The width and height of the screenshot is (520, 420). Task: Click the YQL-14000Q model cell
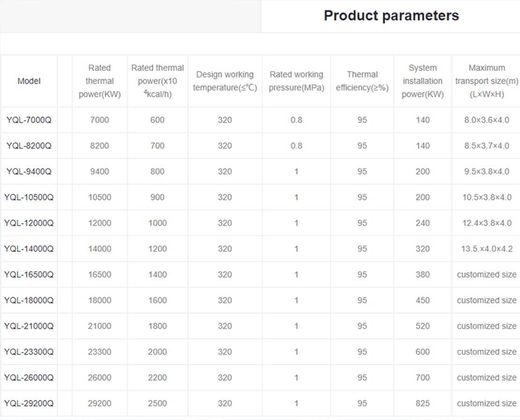(29, 249)
